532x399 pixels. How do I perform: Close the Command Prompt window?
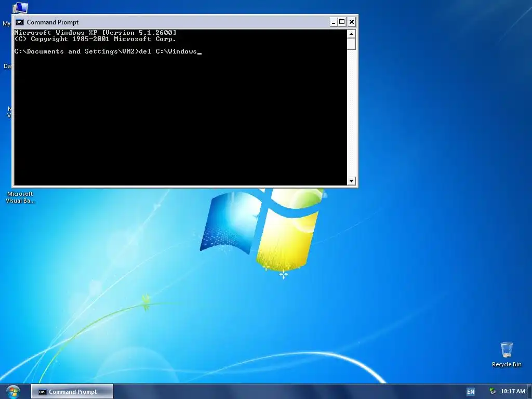click(352, 22)
